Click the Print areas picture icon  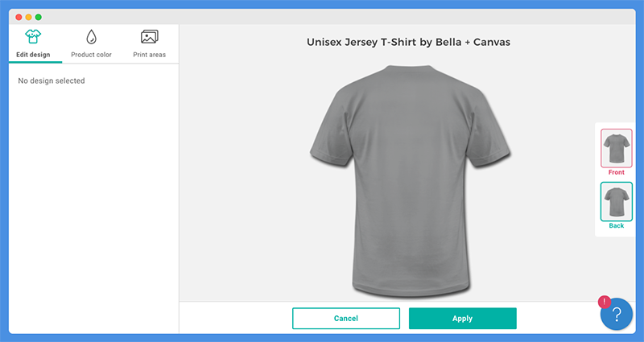[150, 36]
